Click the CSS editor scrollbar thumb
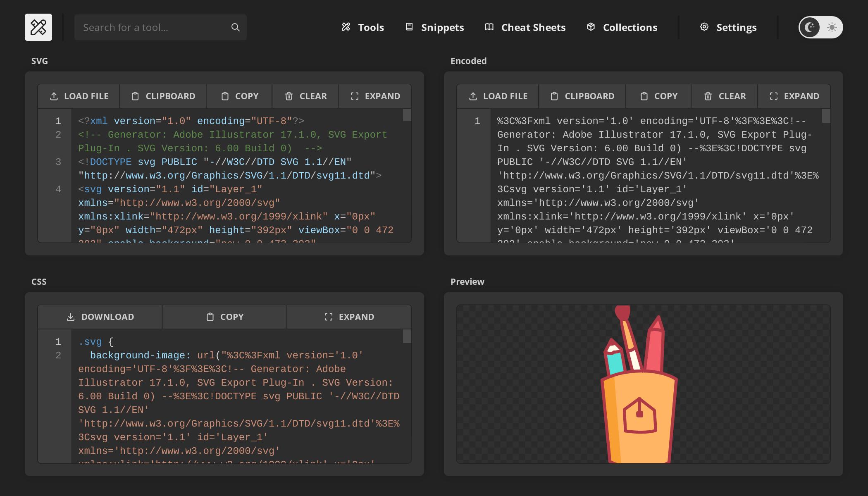The image size is (868, 496). pyautogui.click(x=407, y=336)
